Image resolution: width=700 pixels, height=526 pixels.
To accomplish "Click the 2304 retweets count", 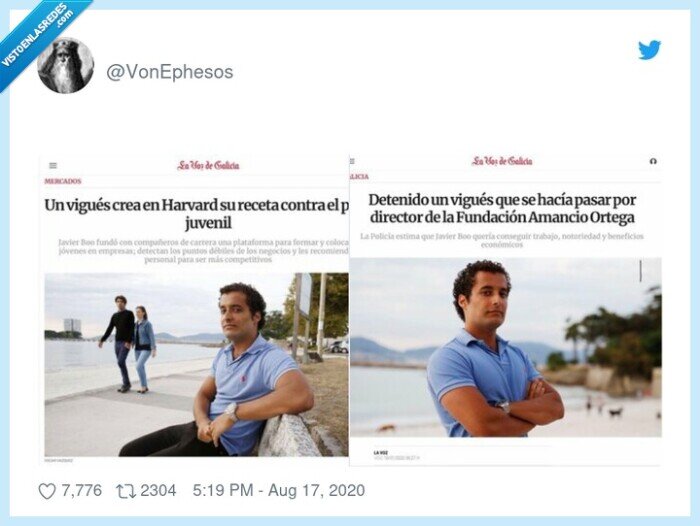I will [158, 490].
